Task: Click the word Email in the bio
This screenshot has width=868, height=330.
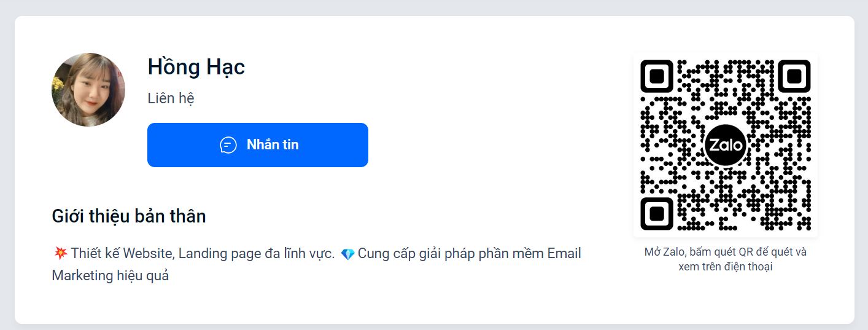Action: [564, 253]
